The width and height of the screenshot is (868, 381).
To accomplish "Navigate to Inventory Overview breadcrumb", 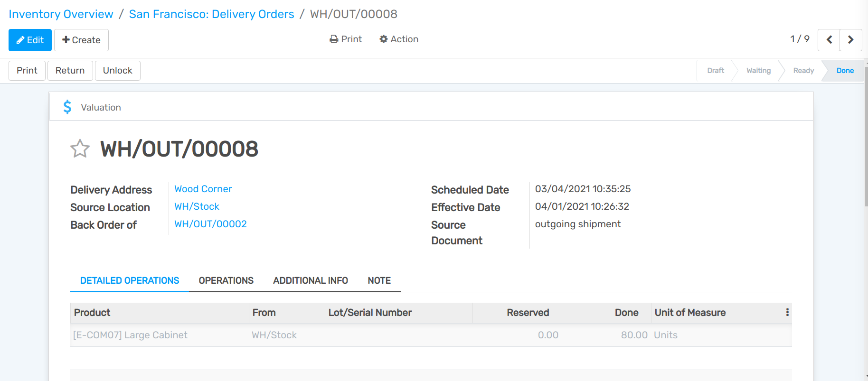I will [61, 14].
